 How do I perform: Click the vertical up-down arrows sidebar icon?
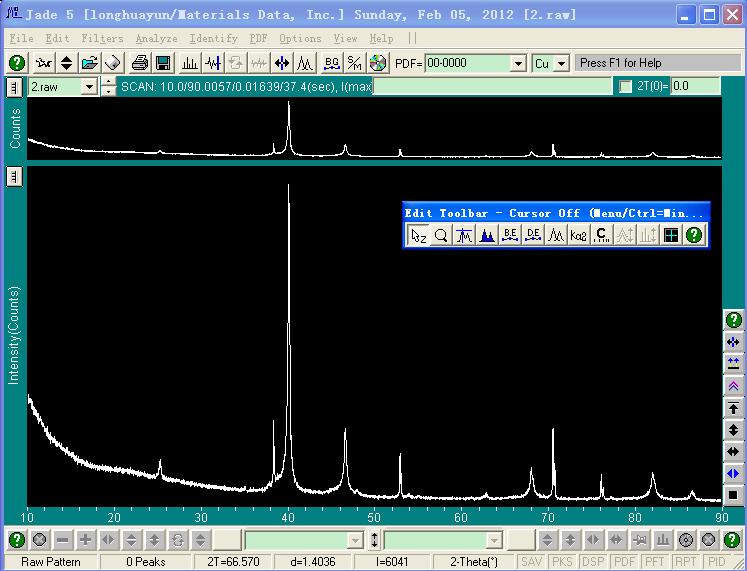click(733, 430)
